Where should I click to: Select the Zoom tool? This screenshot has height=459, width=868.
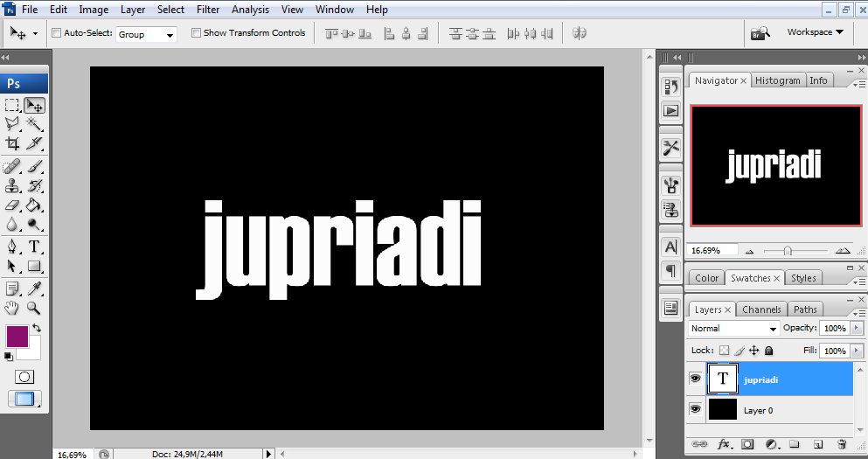(34, 308)
